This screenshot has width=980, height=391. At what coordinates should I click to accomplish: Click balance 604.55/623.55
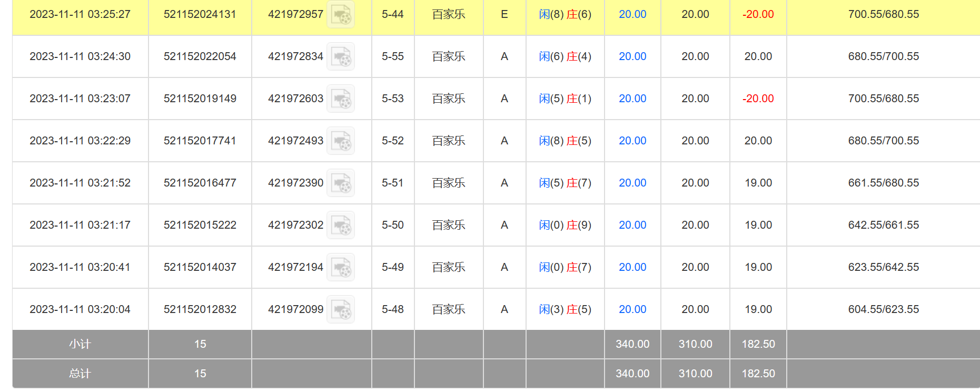884,309
